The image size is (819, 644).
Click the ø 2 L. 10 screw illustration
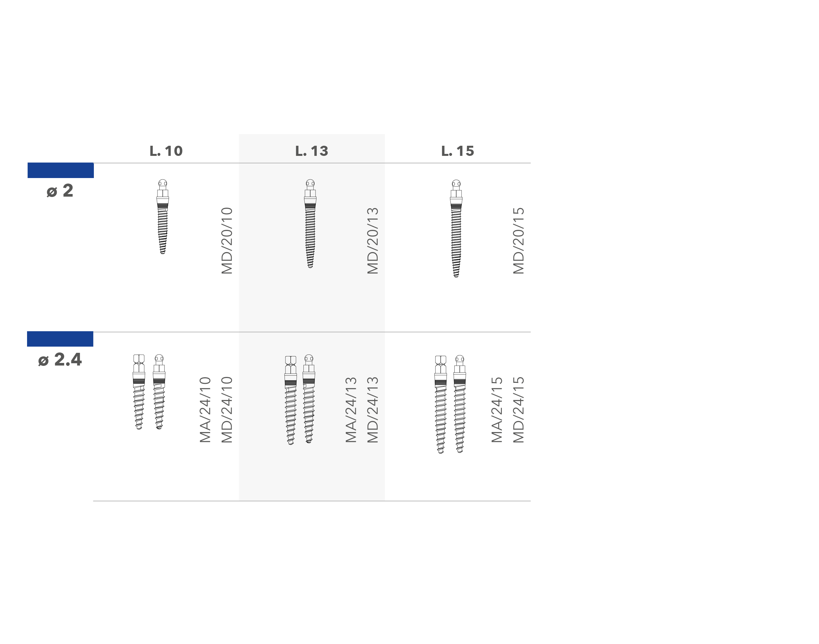point(162,217)
